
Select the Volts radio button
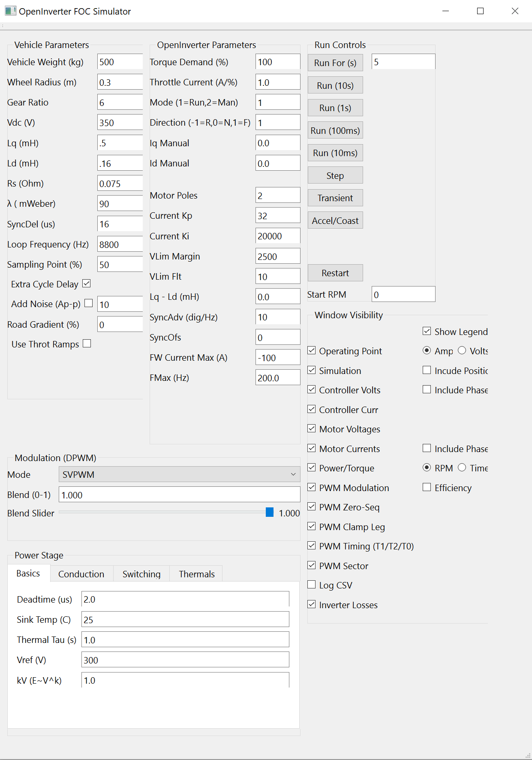point(462,350)
